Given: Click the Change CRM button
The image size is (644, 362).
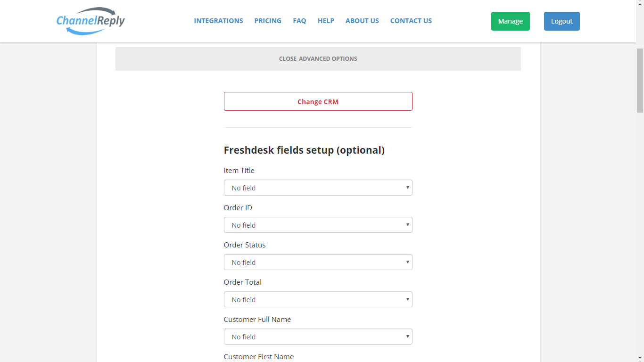Looking at the screenshot, I should tap(318, 101).
